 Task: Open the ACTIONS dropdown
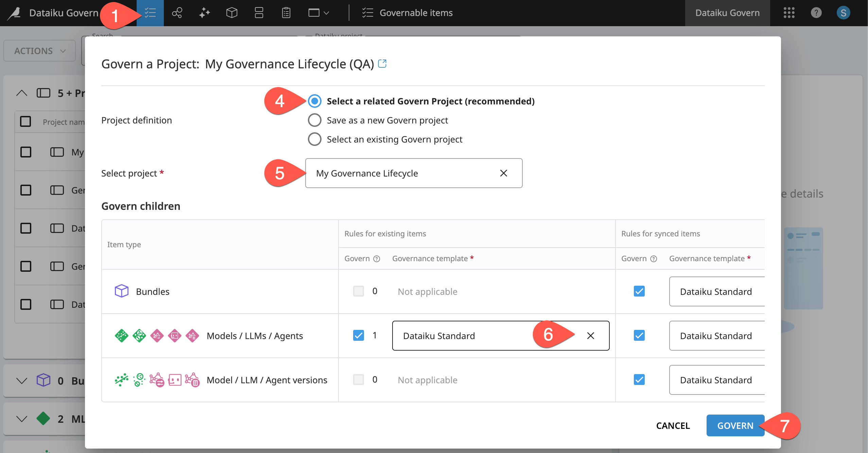click(39, 51)
